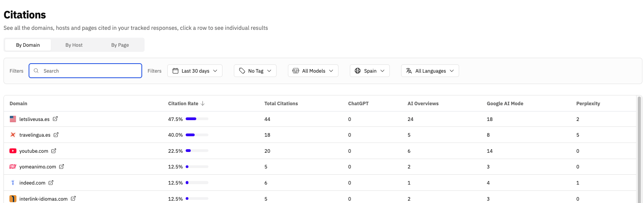
Task: Open letsliveusa.es external link icon
Action: [x=55, y=119]
